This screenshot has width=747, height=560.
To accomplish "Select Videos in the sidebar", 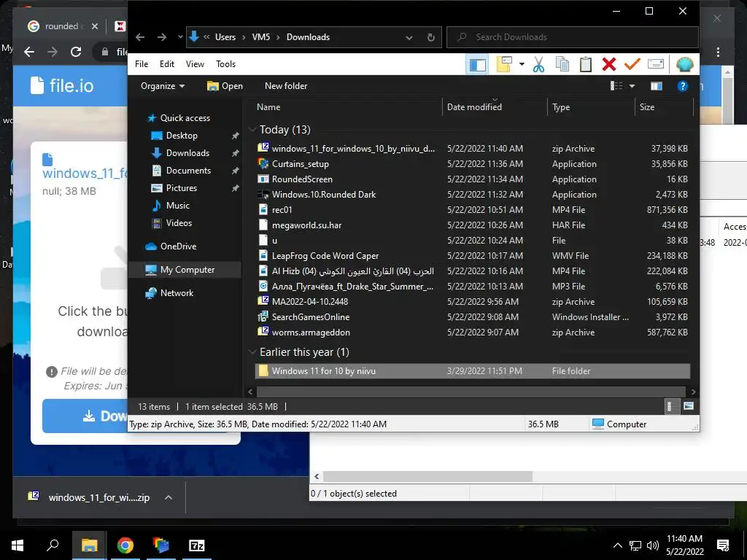I will coord(179,223).
